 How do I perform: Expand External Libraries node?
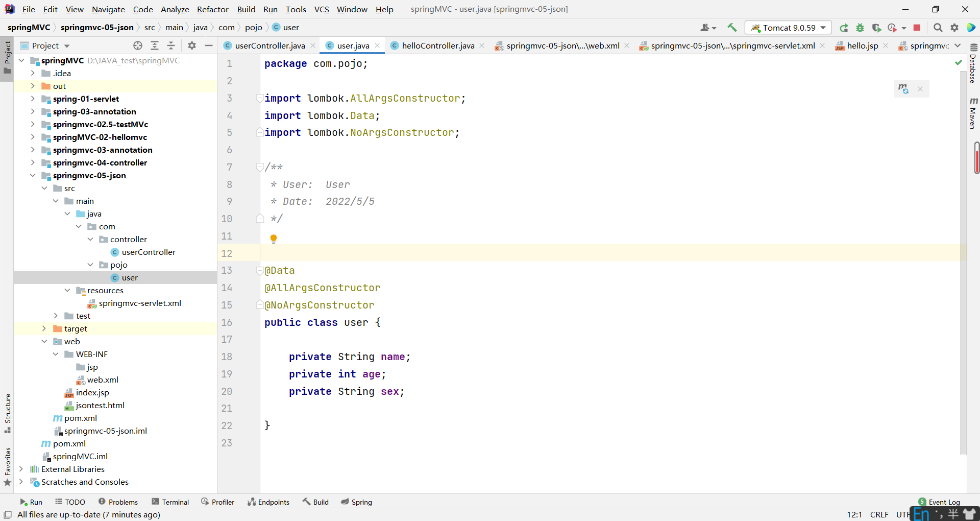[21, 469]
